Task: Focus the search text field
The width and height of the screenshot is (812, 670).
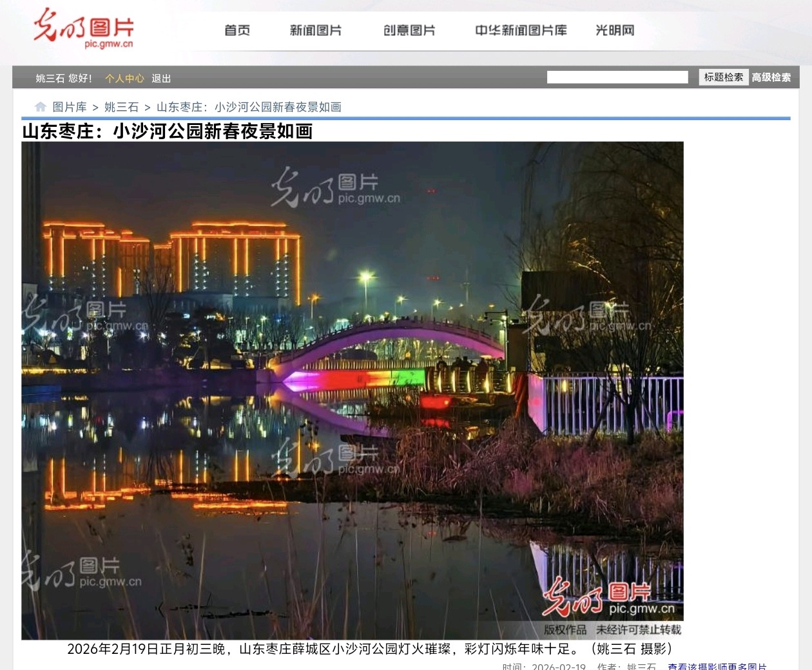Action: click(x=617, y=77)
